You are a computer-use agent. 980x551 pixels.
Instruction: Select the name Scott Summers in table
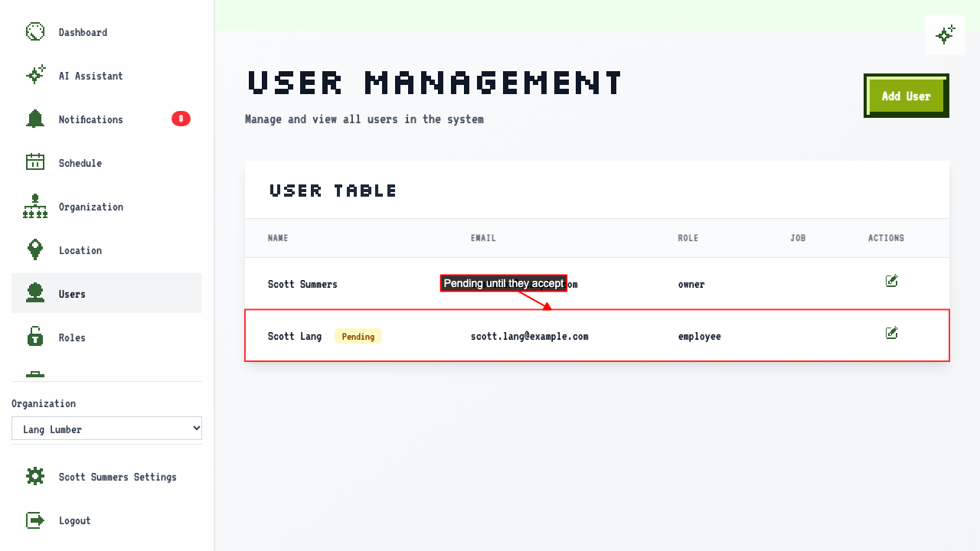click(302, 284)
